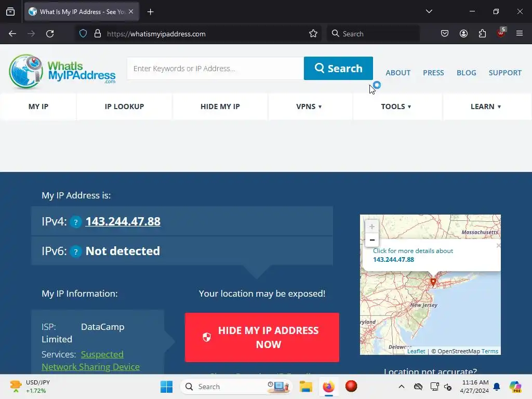Viewport: 532px width, 399px height.
Task: Click the IPv4 address 143.244.47.88 link
Action: point(123,221)
